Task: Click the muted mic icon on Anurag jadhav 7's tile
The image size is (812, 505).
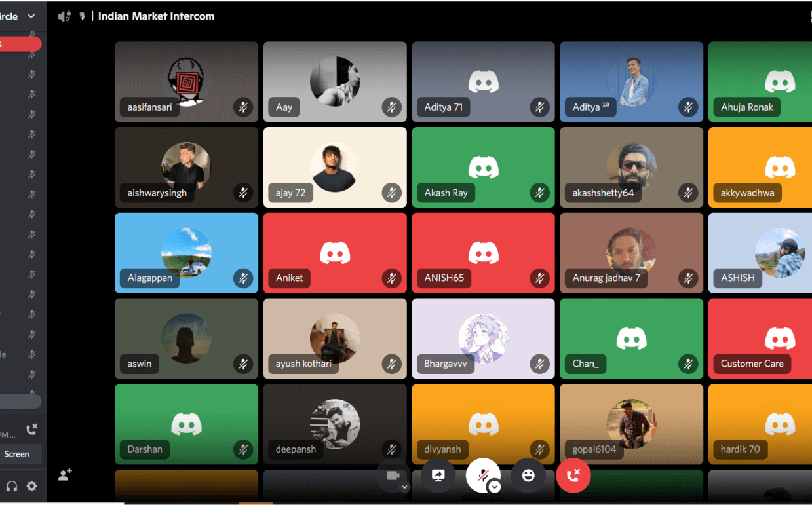Action: [x=687, y=278]
